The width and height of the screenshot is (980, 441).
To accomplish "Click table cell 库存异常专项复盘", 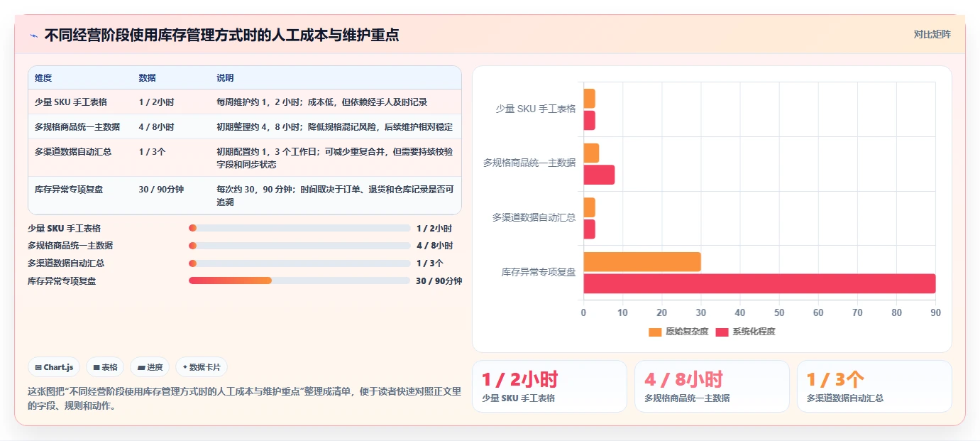I will (x=69, y=190).
